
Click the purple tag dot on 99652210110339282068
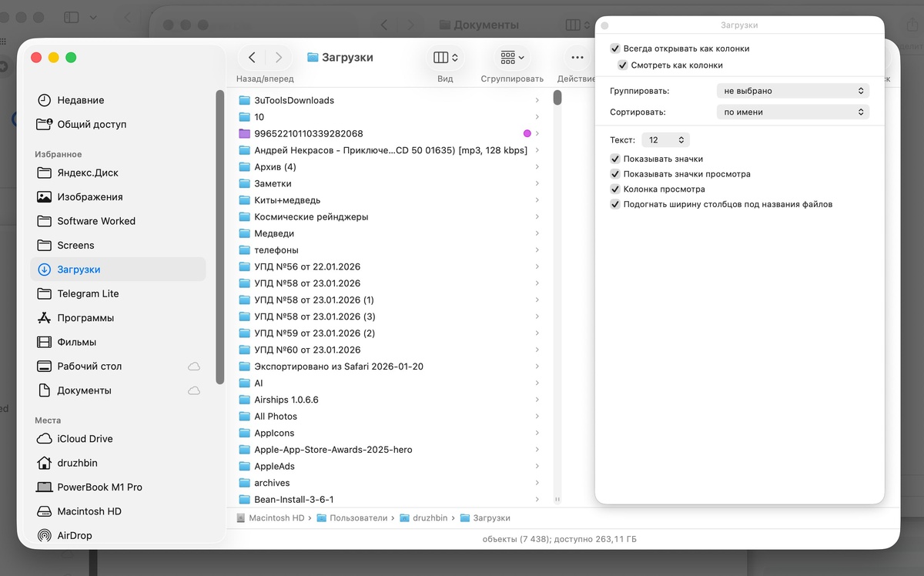tap(527, 133)
